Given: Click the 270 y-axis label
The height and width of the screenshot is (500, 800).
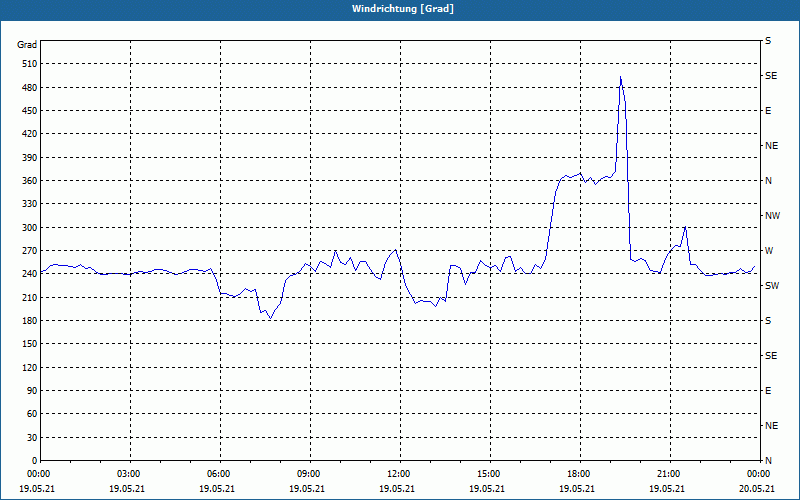Looking at the screenshot, I should (30, 251).
